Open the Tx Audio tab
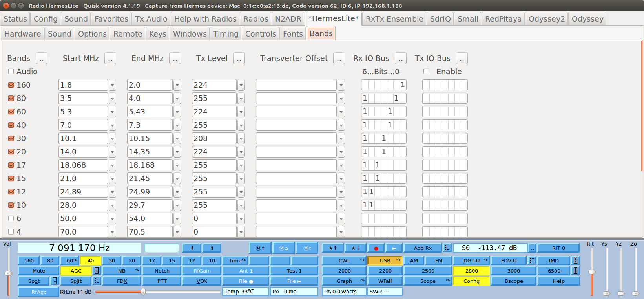The height and width of the screenshot is (299, 644). click(x=151, y=19)
